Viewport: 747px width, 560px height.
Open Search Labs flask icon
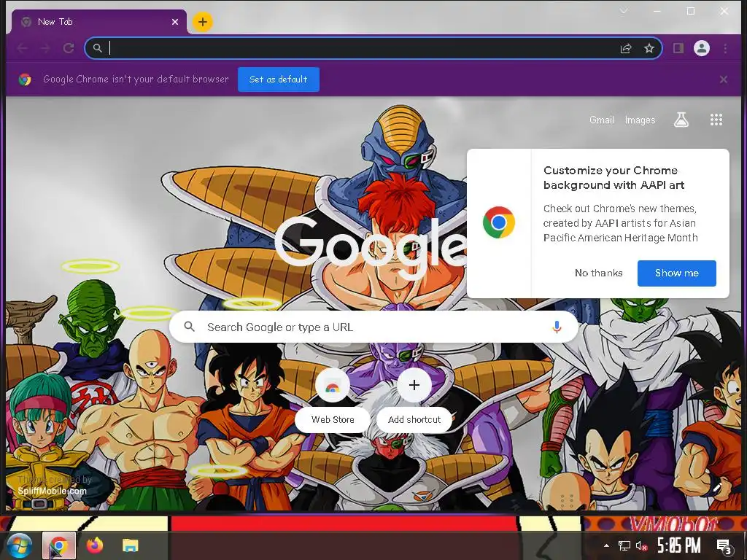tap(681, 120)
